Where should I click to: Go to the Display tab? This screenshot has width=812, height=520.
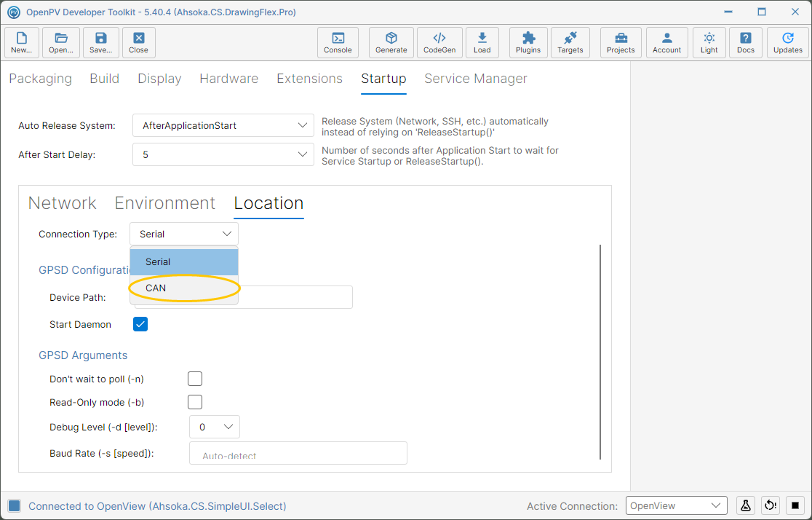click(x=159, y=78)
